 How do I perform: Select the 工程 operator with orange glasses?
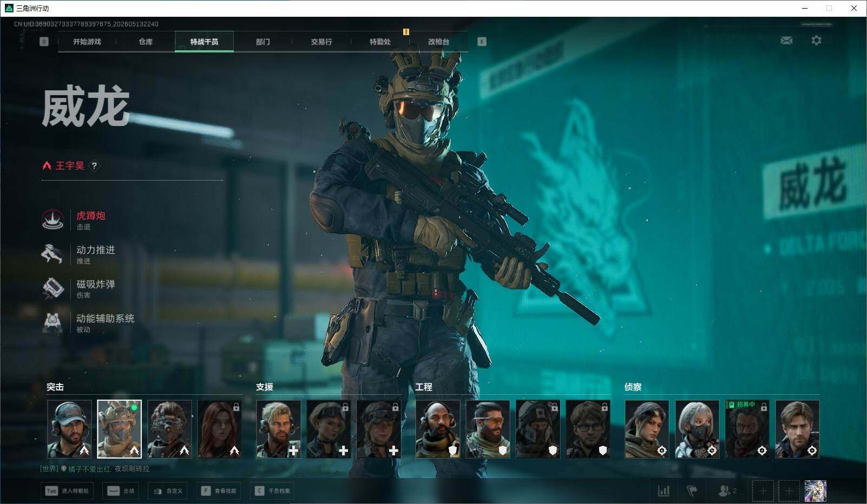point(488,429)
